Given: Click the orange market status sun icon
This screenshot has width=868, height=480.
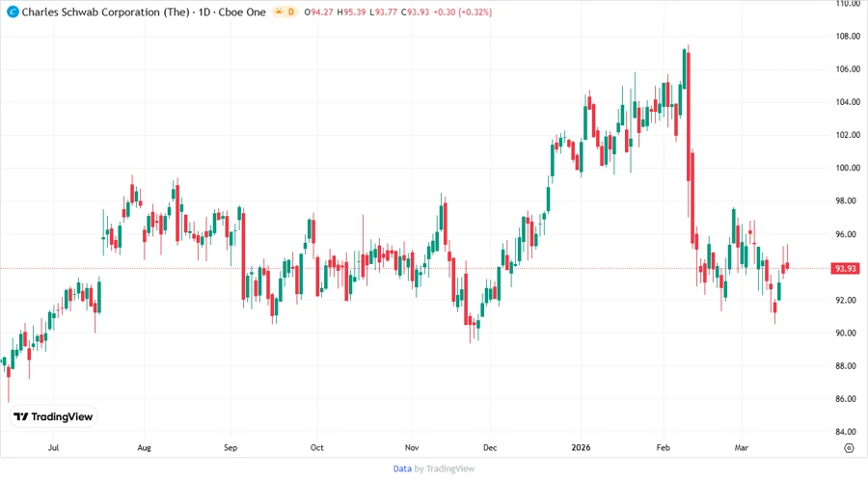Looking at the screenshot, I should pyautogui.click(x=279, y=12).
